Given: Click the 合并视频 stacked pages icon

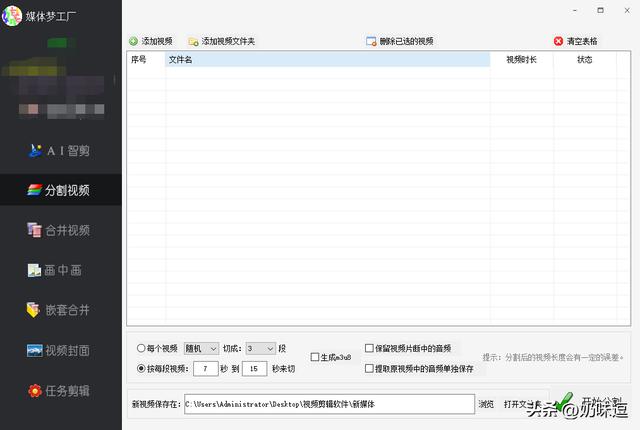Looking at the screenshot, I should tap(34, 230).
